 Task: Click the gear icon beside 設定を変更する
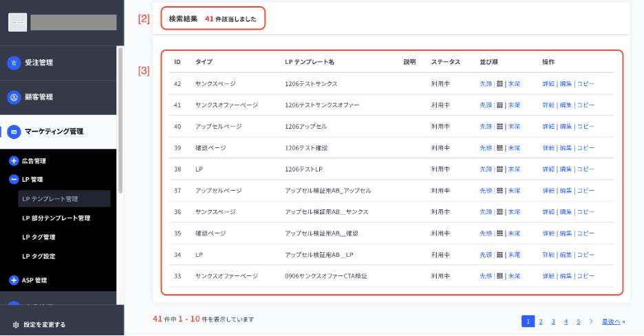[16, 325]
